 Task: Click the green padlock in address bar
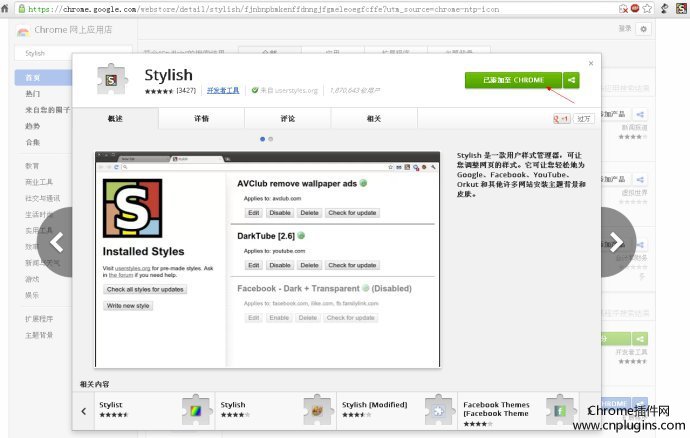point(22,8)
